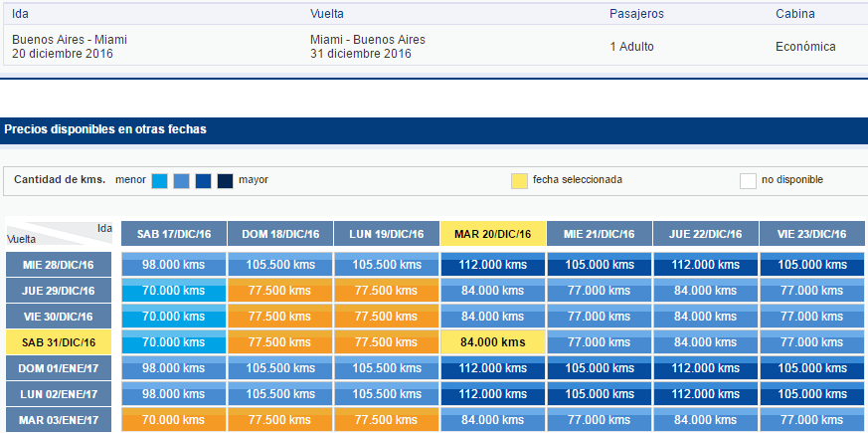Choose 105.500 kms for 19 DIC / 02 ENE
868x433 pixels.
387,394
